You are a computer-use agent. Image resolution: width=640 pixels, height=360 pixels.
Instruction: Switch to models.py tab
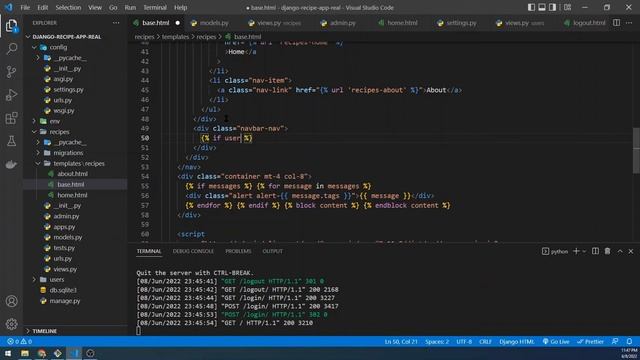(213, 23)
